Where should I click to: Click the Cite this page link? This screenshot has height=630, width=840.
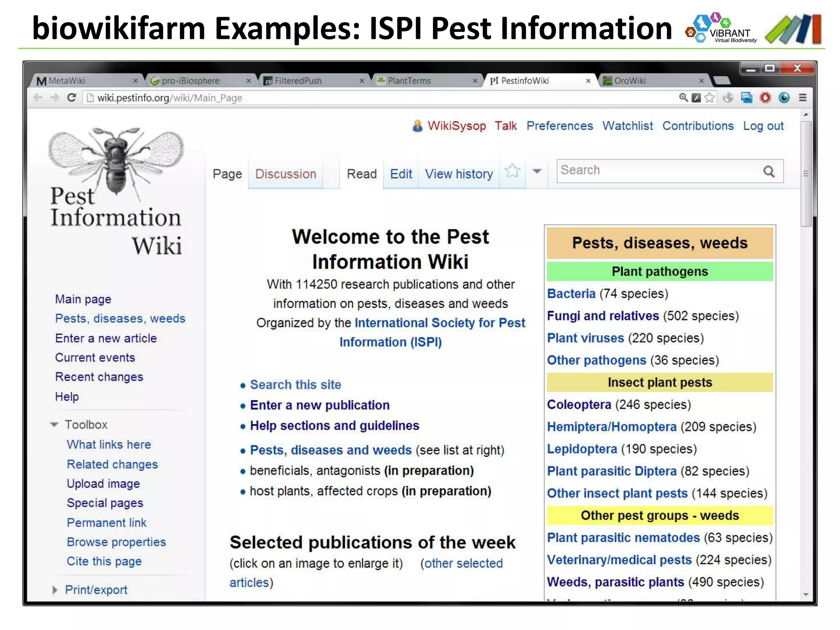tap(104, 562)
